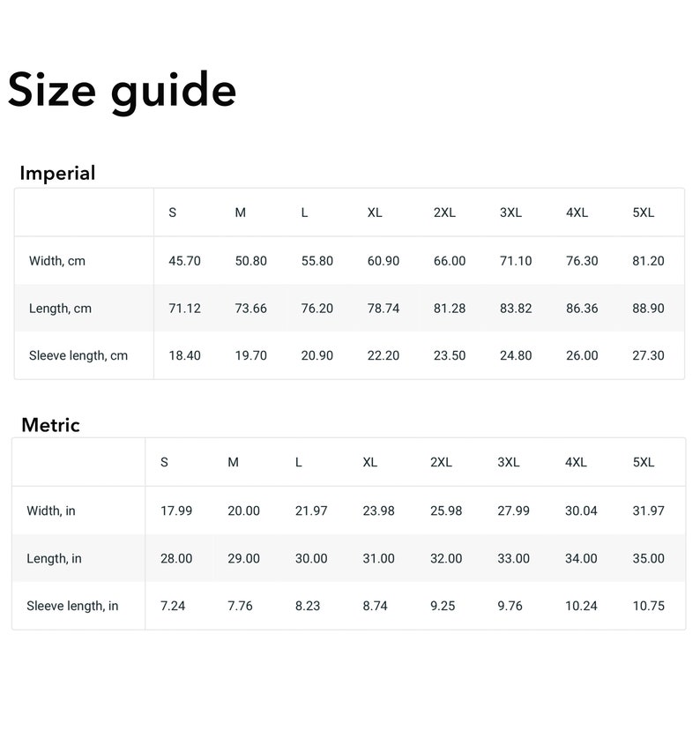
Task: Select the Length, cm row label
Action: (60, 309)
